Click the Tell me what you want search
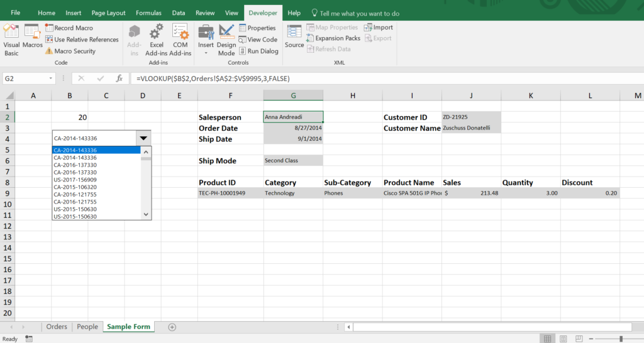Viewport: 644px width, 343px height. pyautogui.click(x=355, y=13)
